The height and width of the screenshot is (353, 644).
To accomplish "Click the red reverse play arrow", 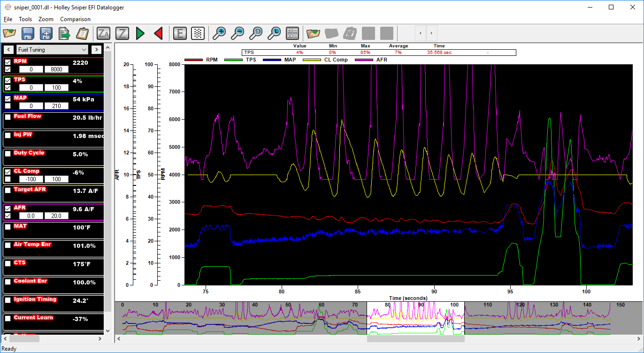I will coord(158,33).
